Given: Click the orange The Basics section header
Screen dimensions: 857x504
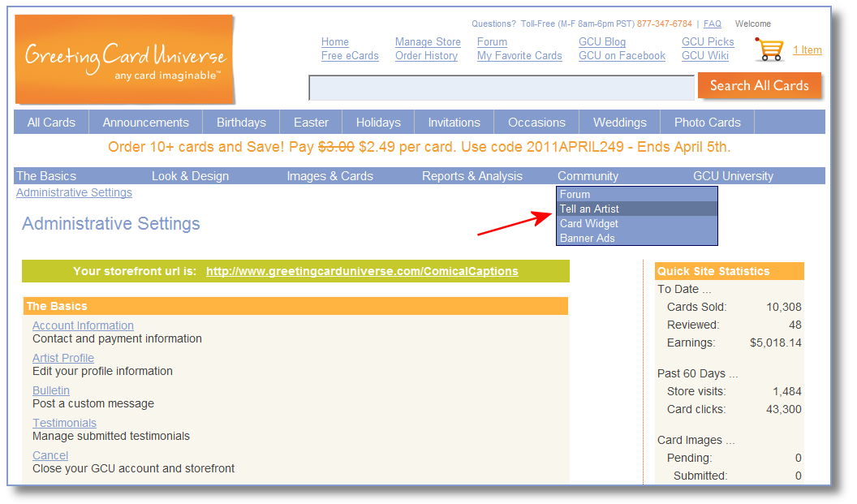Looking at the screenshot, I should [x=295, y=306].
